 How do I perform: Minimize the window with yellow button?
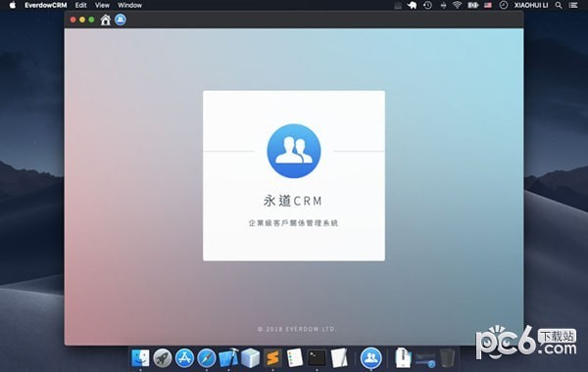point(82,20)
